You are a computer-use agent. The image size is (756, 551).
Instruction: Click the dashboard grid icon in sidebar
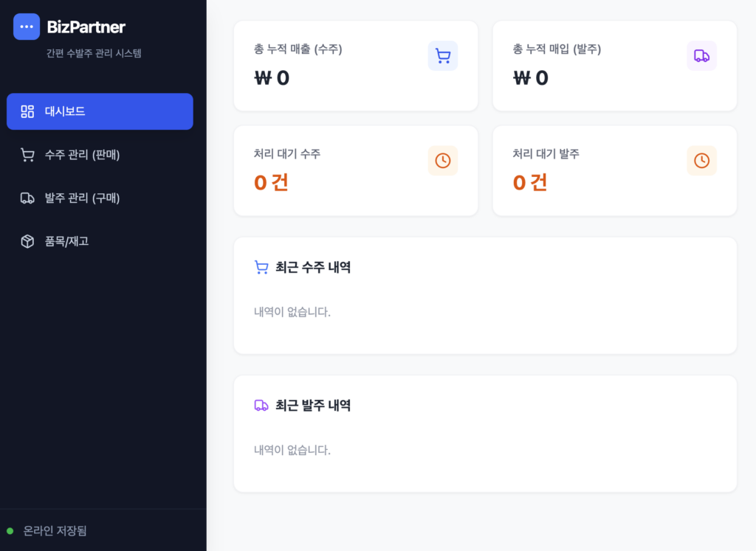point(27,111)
